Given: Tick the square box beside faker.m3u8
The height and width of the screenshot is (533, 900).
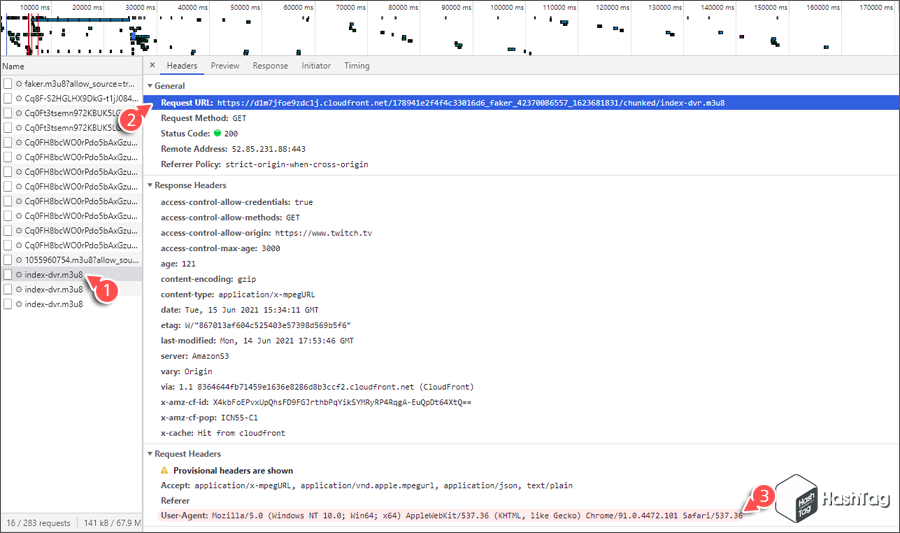Looking at the screenshot, I should [x=7, y=84].
